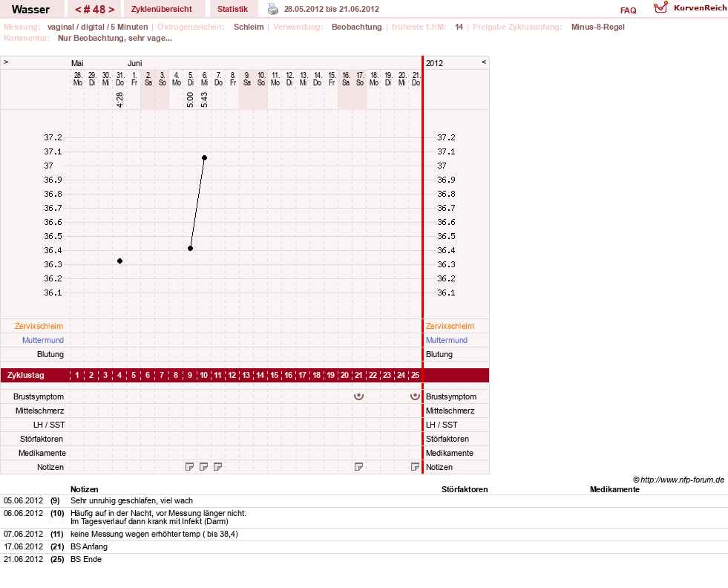Click the nfp-forum.de copyright link
The width and height of the screenshot is (728, 588).
[678, 480]
